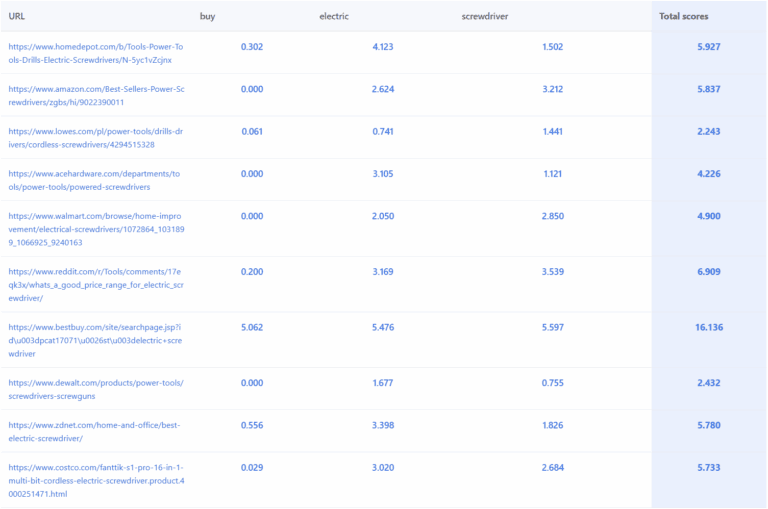The width and height of the screenshot is (768, 509).
Task: Open the bestbuy.com searchpage link
Action: [96, 340]
